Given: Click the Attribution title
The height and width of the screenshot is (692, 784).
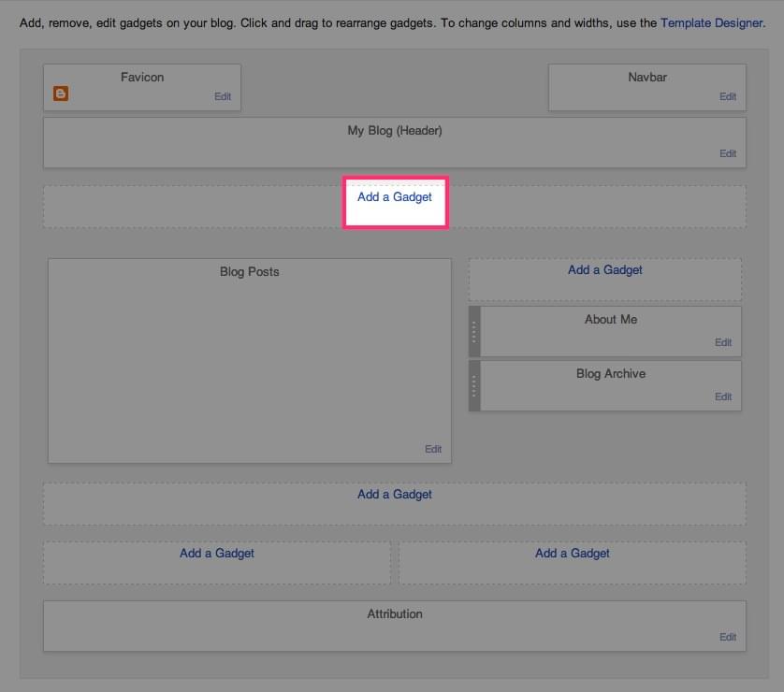Looking at the screenshot, I should coord(395,614).
